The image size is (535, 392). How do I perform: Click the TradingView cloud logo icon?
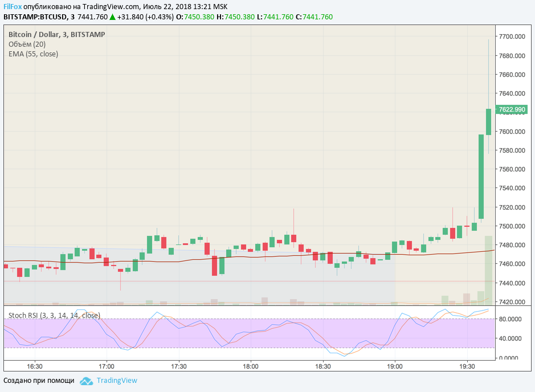pyautogui.click(x=86, y=381)
